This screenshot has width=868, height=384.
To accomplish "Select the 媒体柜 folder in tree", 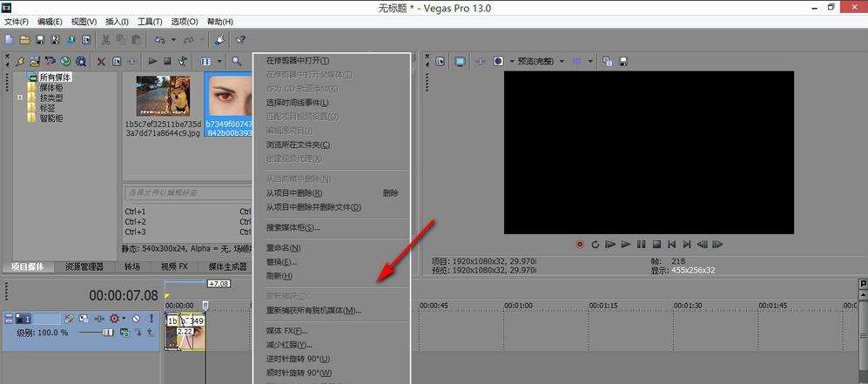I will (50, 87).
